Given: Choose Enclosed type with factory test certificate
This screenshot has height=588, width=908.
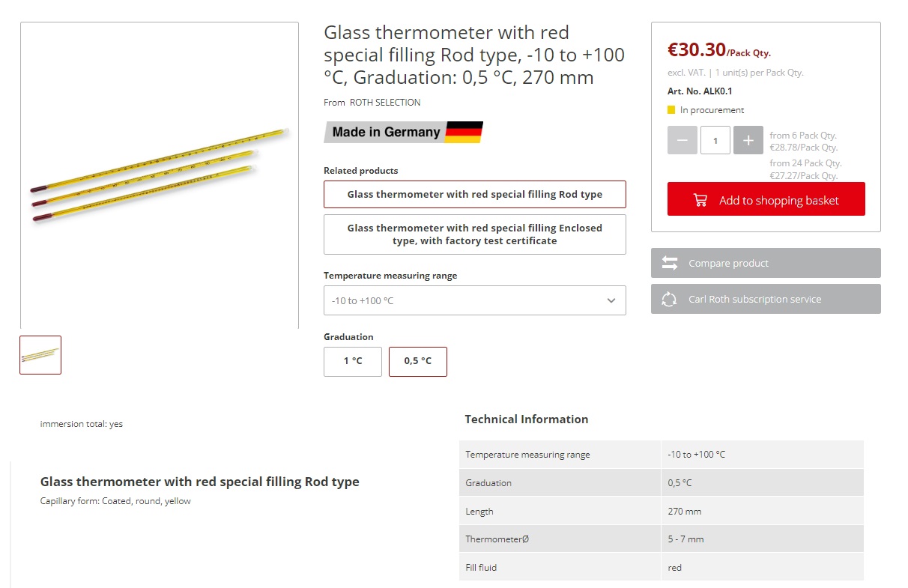Looking at the screenshot, I should pyautogui.click(x=474, y=234).
